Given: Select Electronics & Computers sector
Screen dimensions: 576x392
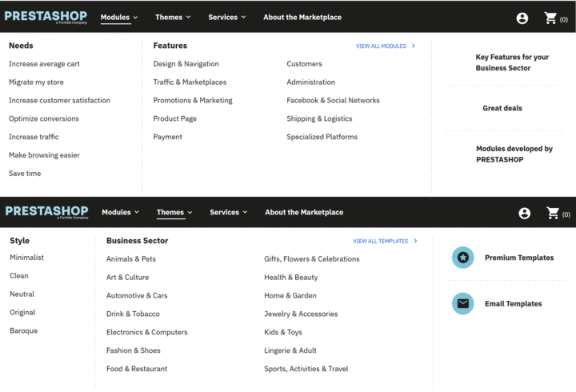Looking at the screenshot, I should [147, 332].
